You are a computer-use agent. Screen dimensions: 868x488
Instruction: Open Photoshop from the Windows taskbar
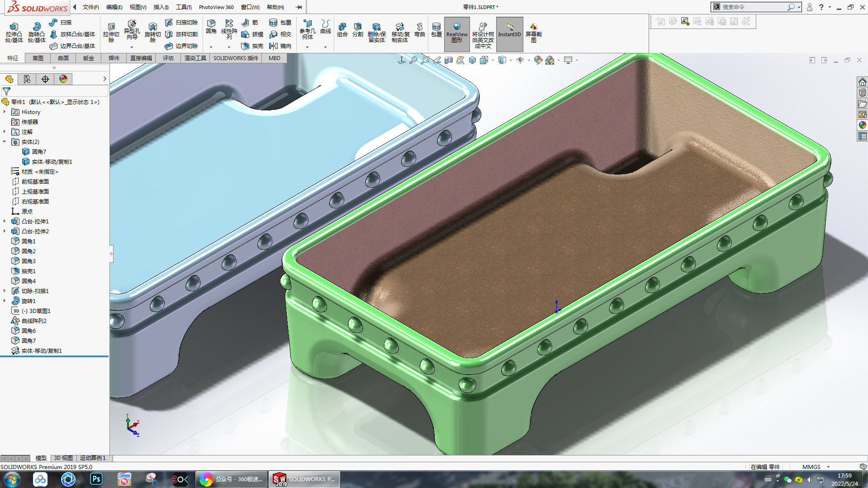pyautogui.click(x=96, y=479)
